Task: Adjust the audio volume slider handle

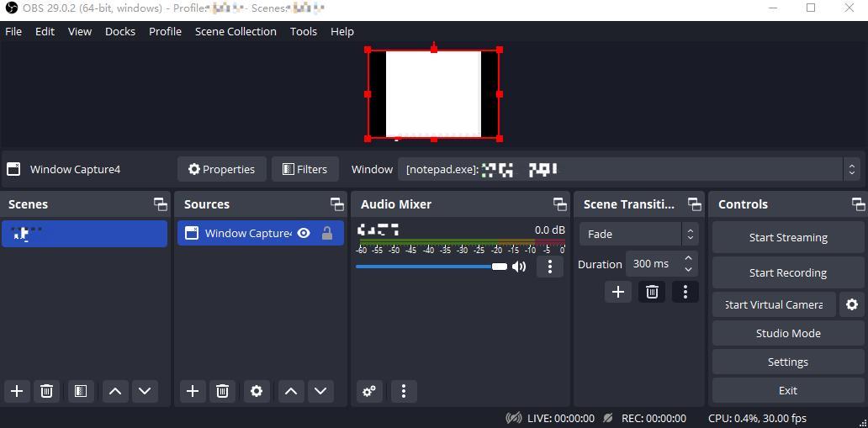Action: click(x=500, y=267)
